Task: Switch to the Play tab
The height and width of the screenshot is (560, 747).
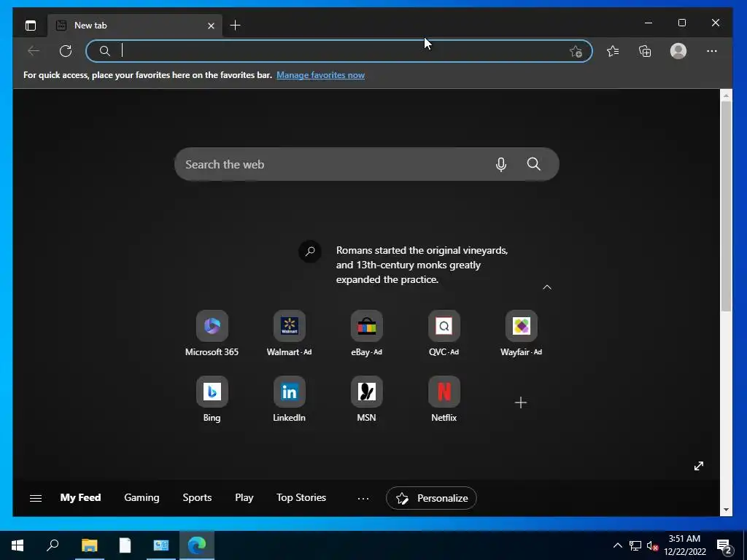Action: pyautogui.click(x=244, y=497)
